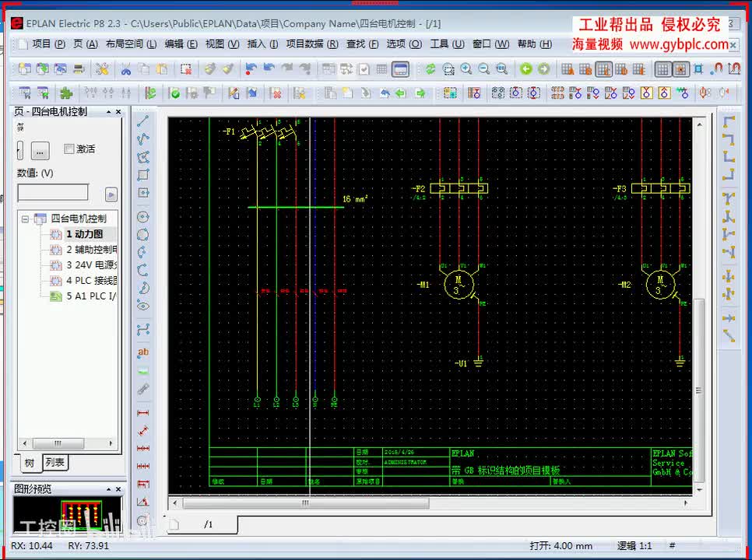Select the rectangle drawing tool

click(x=143, y=175)
